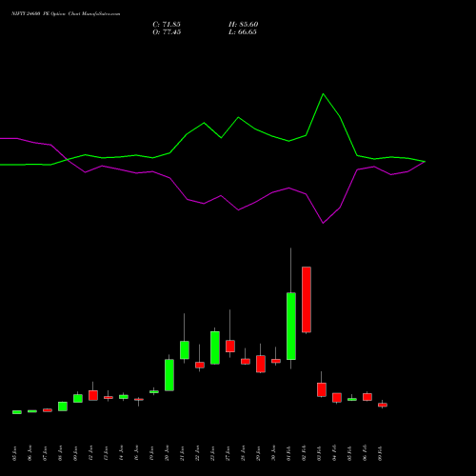The image size is (476, 476).
Task: Select the red candle for 27 Jan
Action: click(230, 347)
